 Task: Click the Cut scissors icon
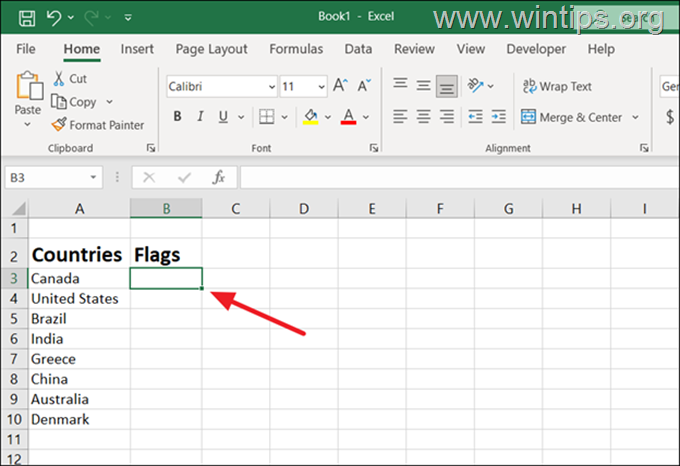click(60, 79)
